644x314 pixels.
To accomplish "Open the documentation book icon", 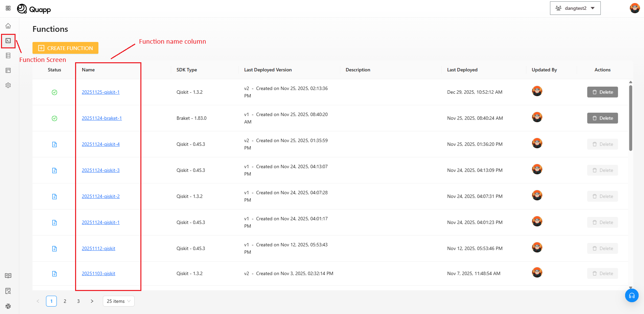I will coord(8,276).
